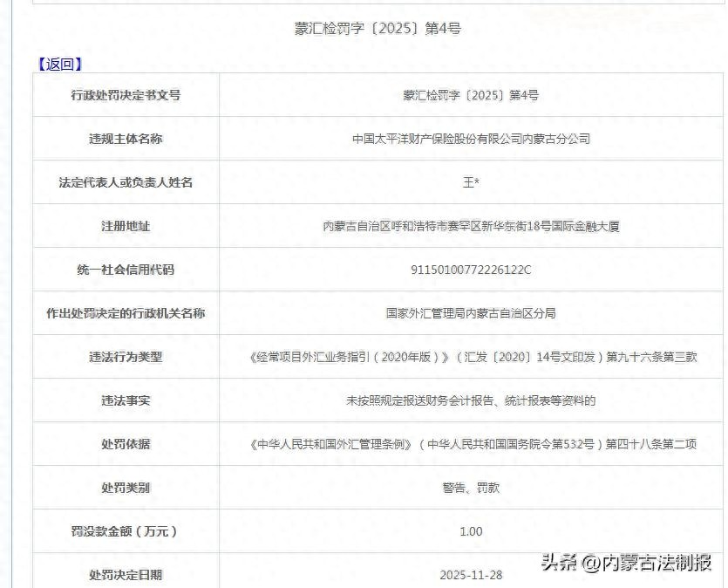
Task: Select the credit code 91150100772226122C
Action: click(471, 270)
